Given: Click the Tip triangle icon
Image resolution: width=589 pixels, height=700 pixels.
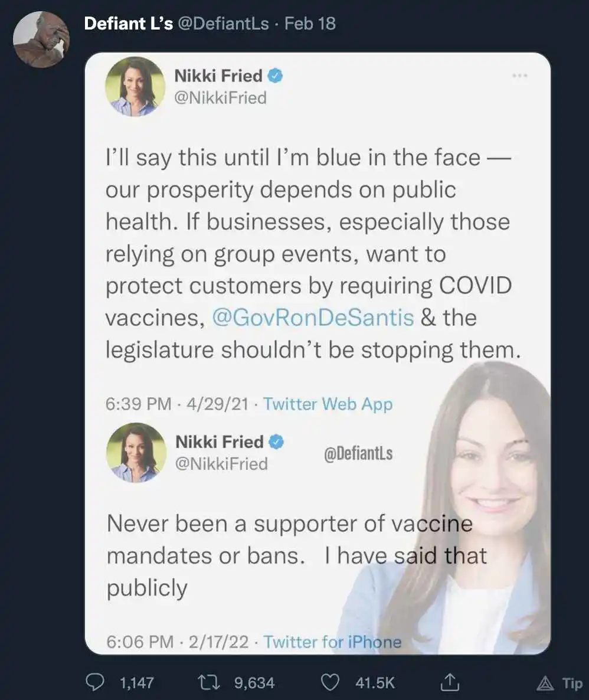Looking at the screenshot, I should pos(544,683).
